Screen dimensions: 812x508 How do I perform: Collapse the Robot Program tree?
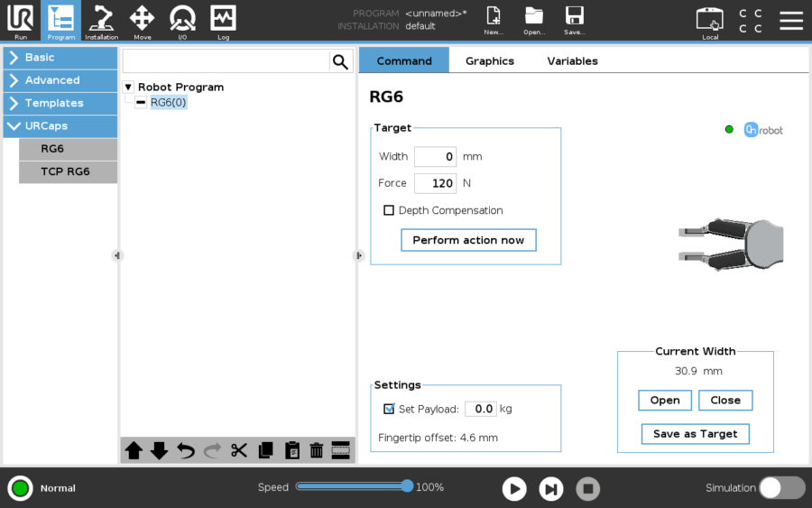128,87
